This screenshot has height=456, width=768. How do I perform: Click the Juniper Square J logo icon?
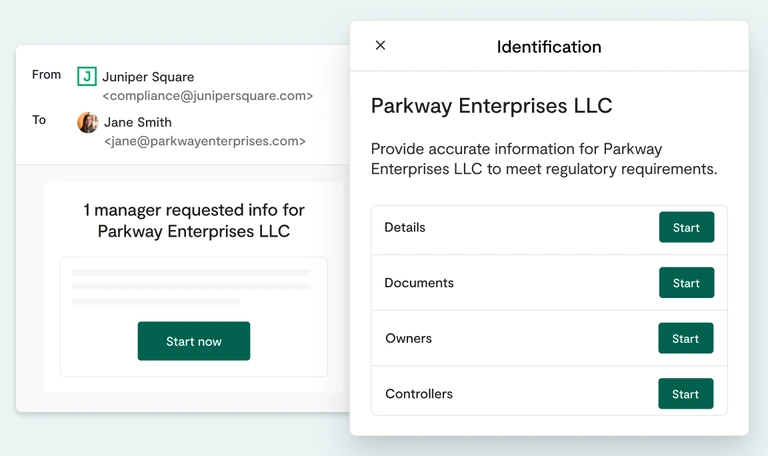[x=87, y=76]
